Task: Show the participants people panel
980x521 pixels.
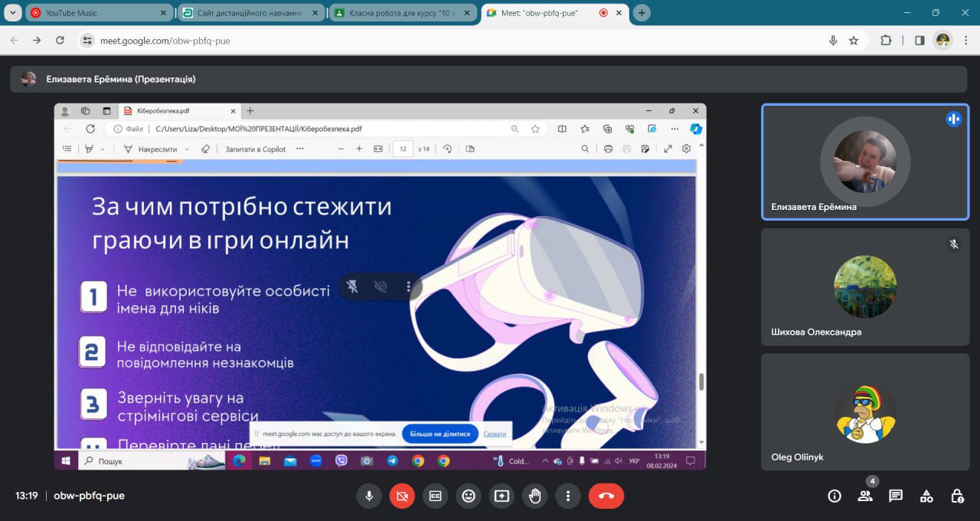Action: tap(865, 496)
